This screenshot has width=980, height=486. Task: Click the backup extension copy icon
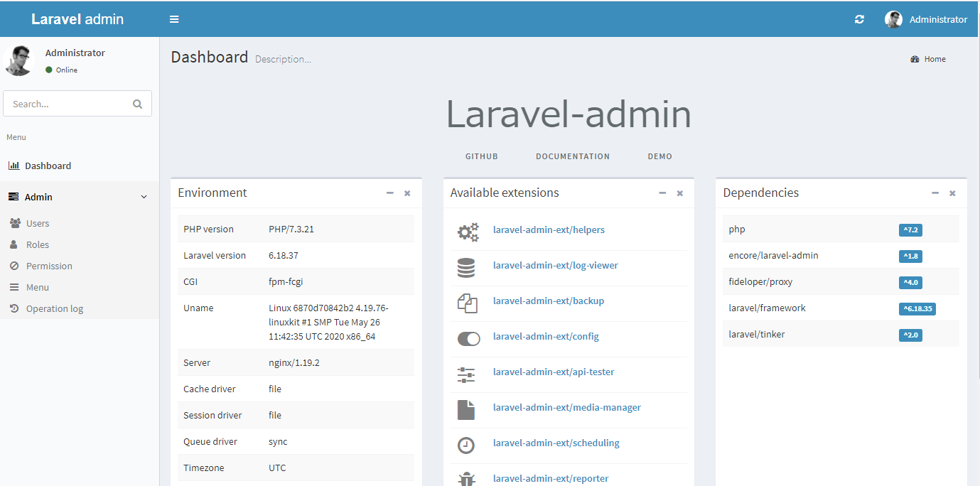467,303
